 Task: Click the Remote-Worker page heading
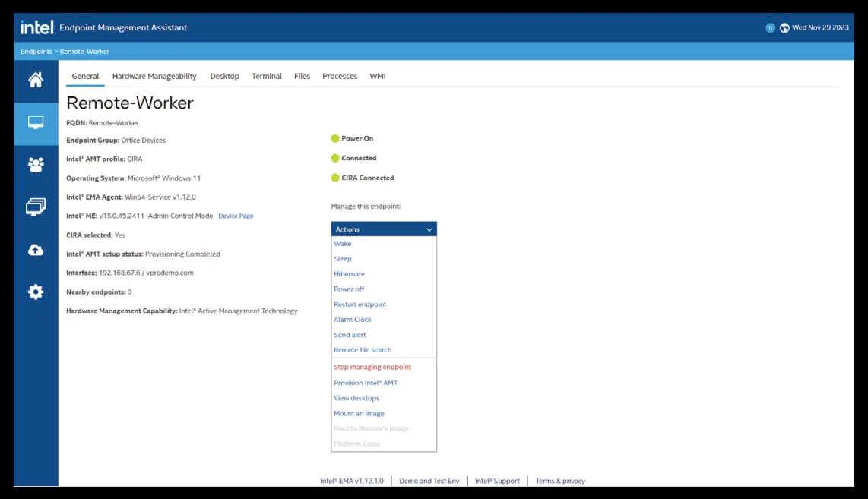click(130, 103)
